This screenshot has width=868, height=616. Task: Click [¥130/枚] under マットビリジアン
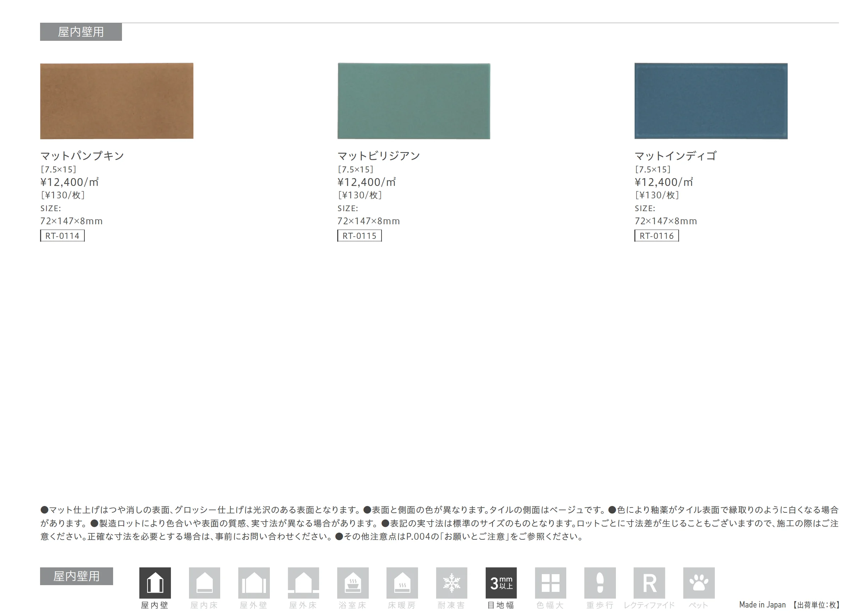[360, 195]
